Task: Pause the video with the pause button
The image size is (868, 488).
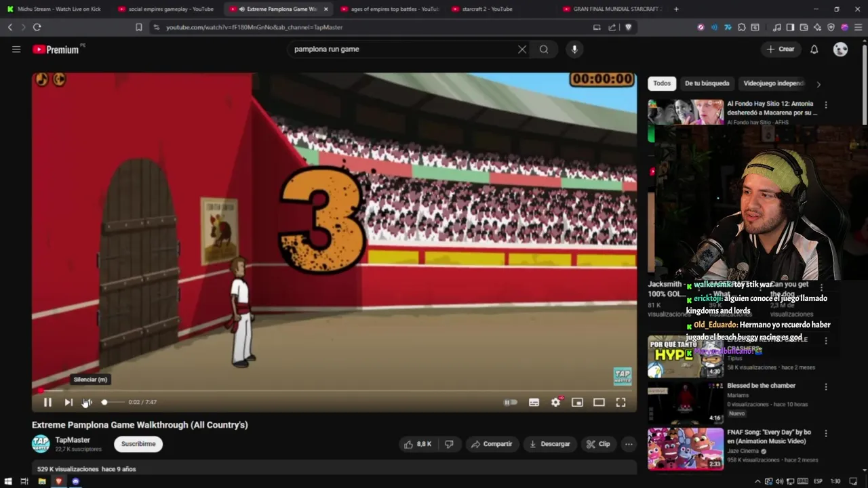Action: pos(47,402)
